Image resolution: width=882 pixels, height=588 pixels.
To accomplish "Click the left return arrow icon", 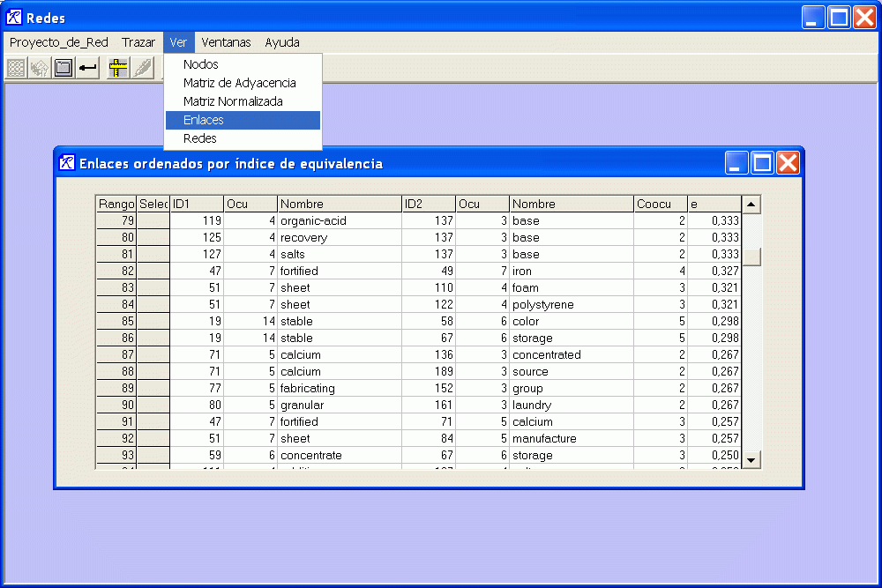I will [87, 68].
